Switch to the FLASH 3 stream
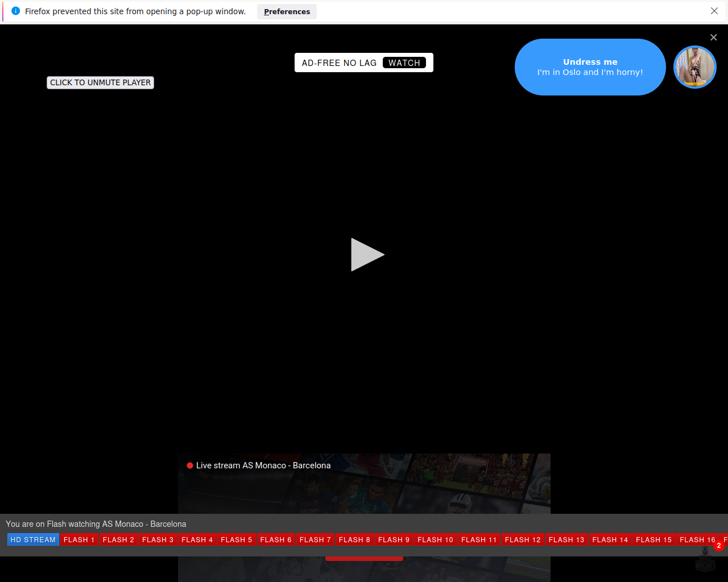The height and width of the screenshot is (582, 728). [x=158, y=539]
